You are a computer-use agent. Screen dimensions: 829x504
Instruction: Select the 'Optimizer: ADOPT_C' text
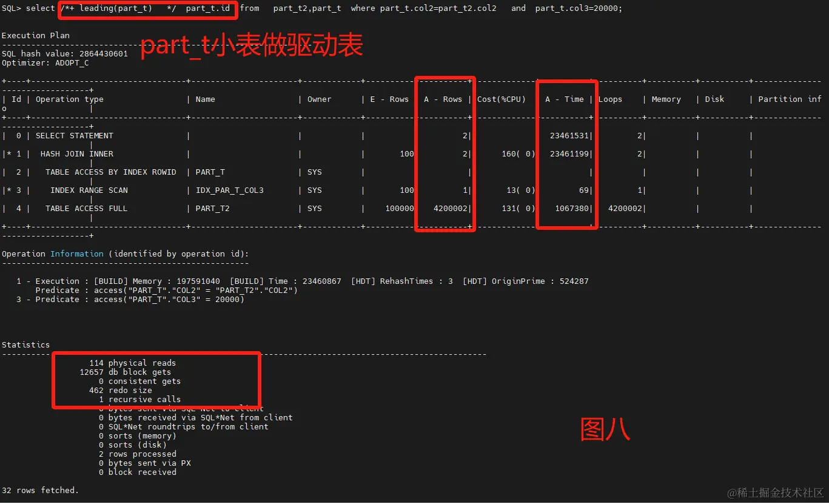45,63
